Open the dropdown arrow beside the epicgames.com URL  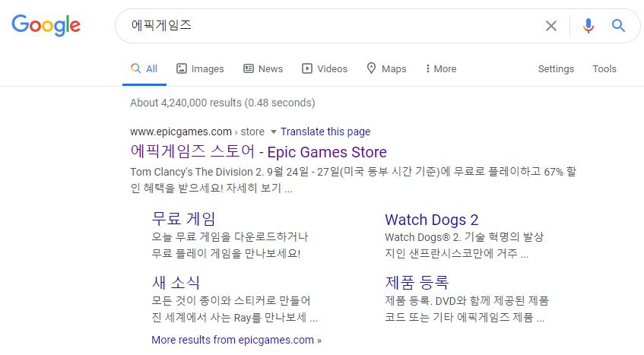tap(274, 132)
